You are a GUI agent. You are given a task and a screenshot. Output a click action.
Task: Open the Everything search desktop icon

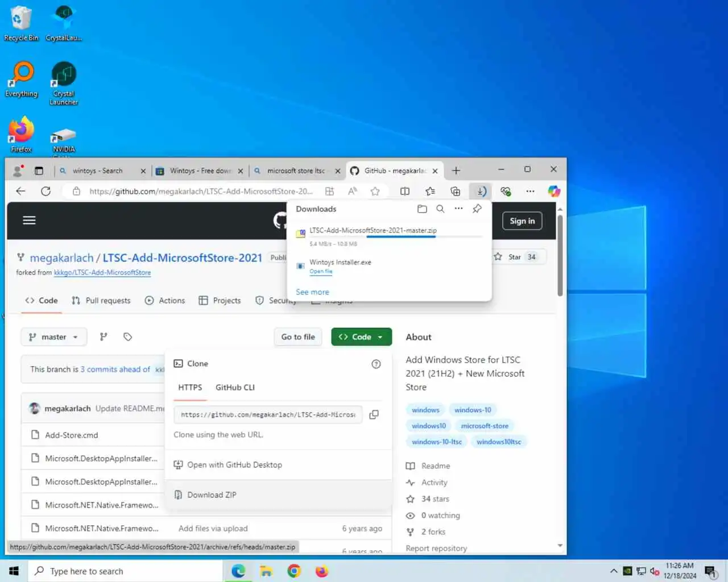tap(21, 80)
